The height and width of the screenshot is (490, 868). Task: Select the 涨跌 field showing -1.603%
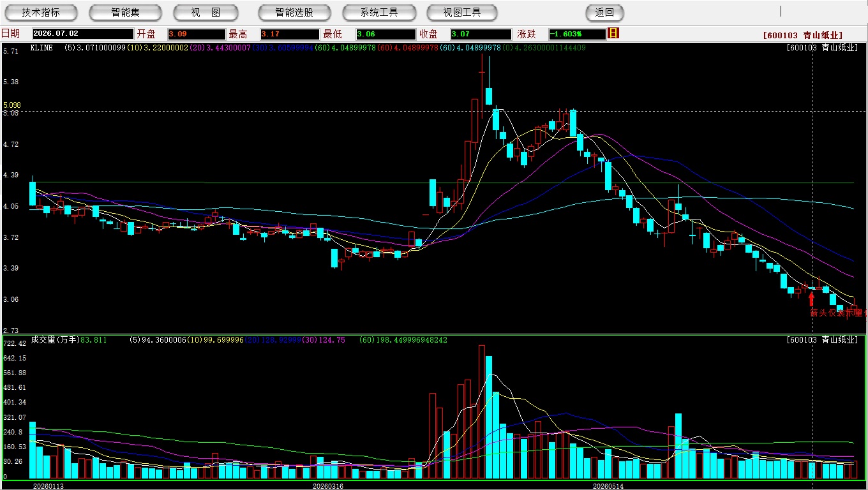(577, 34)
